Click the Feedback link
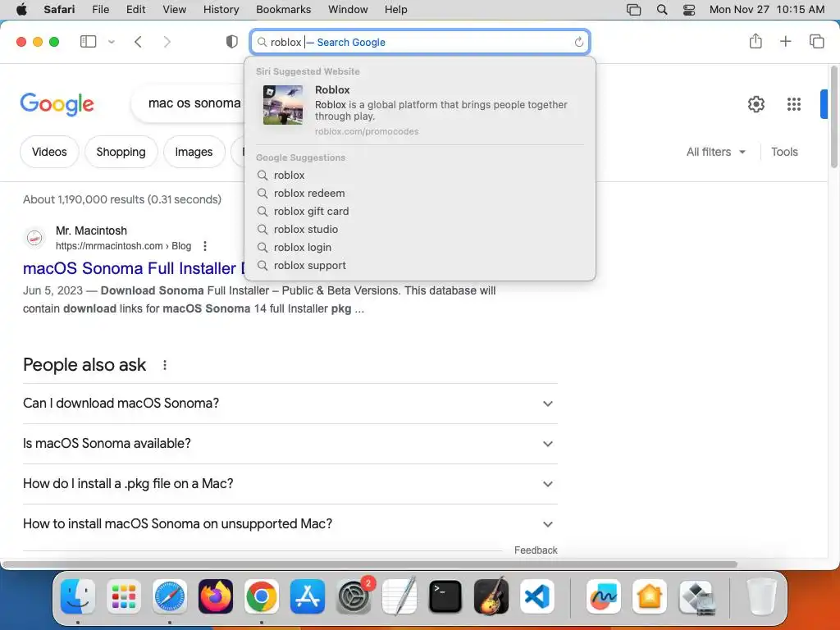Screen dimensions: 840x630 tap(536, 550)
